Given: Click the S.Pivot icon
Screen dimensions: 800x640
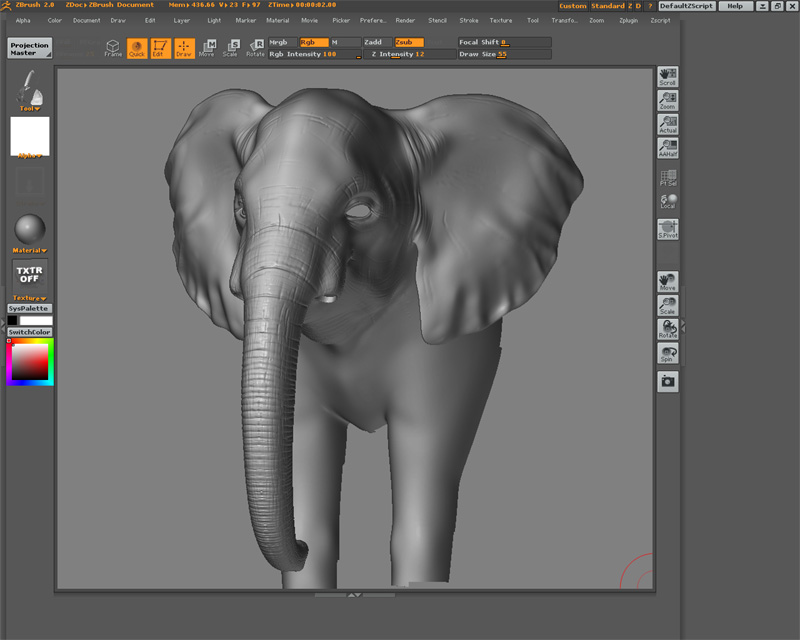Looking at the screenshot, I should (x=668, y=229).
